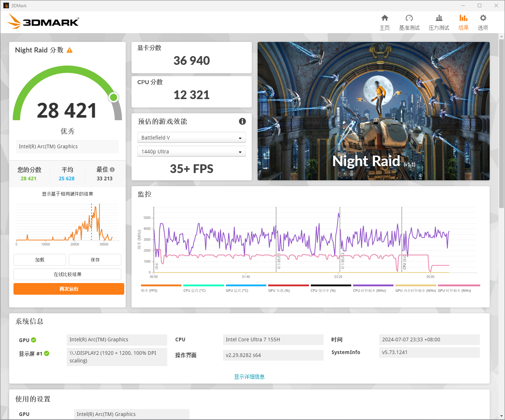
Task: Click the 优秀 rating label under the score
Action: [67, 131]
